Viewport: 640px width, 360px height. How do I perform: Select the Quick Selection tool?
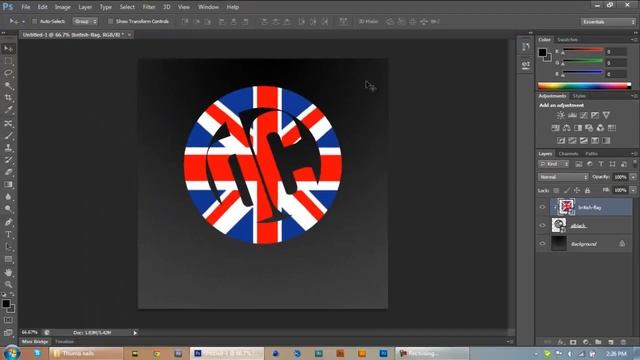click(x=8, y=86)
